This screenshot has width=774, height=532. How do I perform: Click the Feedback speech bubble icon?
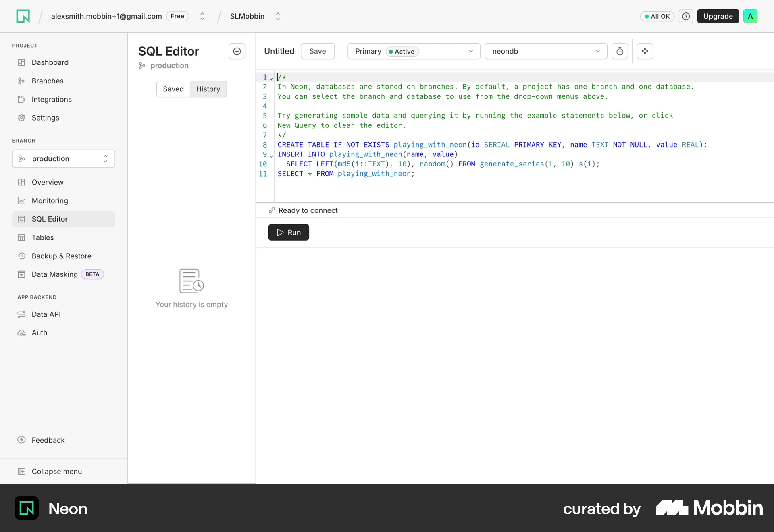pyautogui.click(x=21, y=440)
